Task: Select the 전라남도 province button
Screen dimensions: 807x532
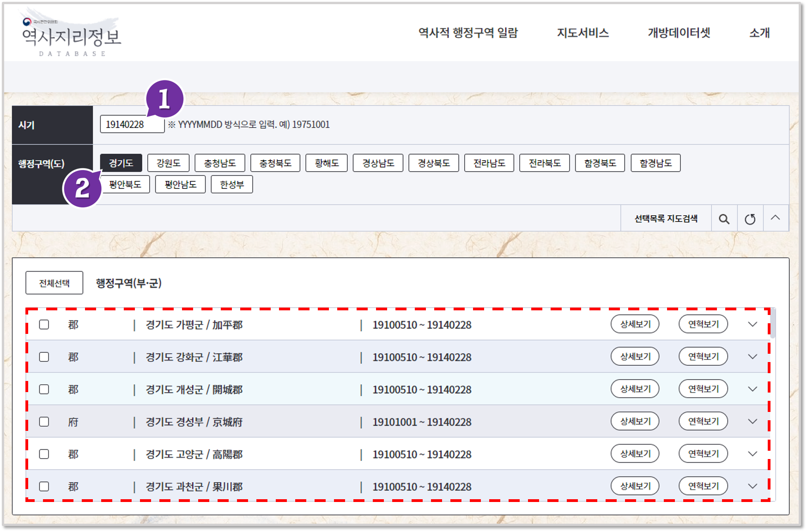Action: (x=489, y=163)
